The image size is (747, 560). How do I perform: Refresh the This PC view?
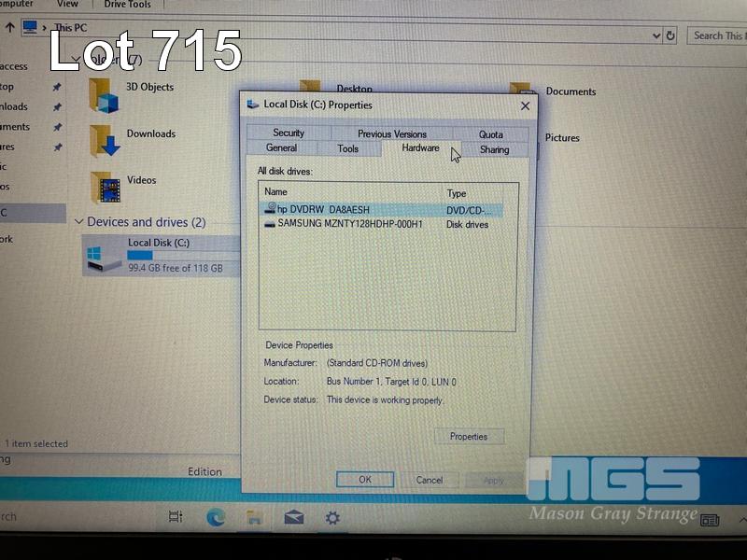coord(670,35)
